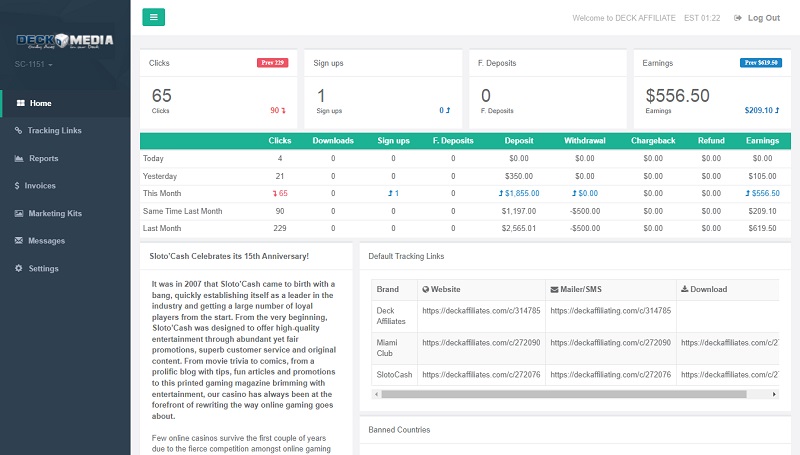Viewport: 800px width, 455px height.
Task: Click the Reports chart icon
Action: tap(19, 158)
